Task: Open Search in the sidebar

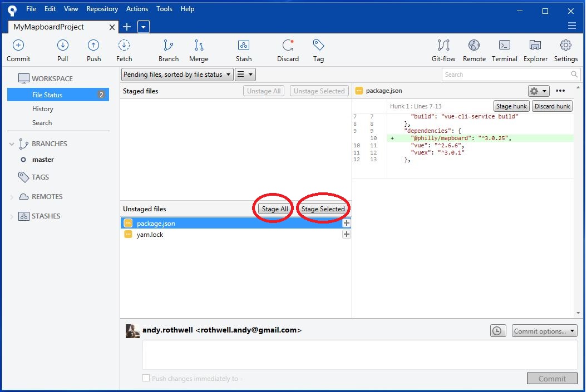Action: tap(42, 123)
